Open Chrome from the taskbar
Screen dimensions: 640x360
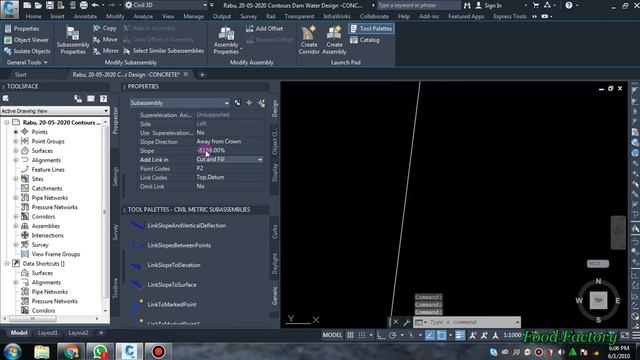click(x=71, y=351)
